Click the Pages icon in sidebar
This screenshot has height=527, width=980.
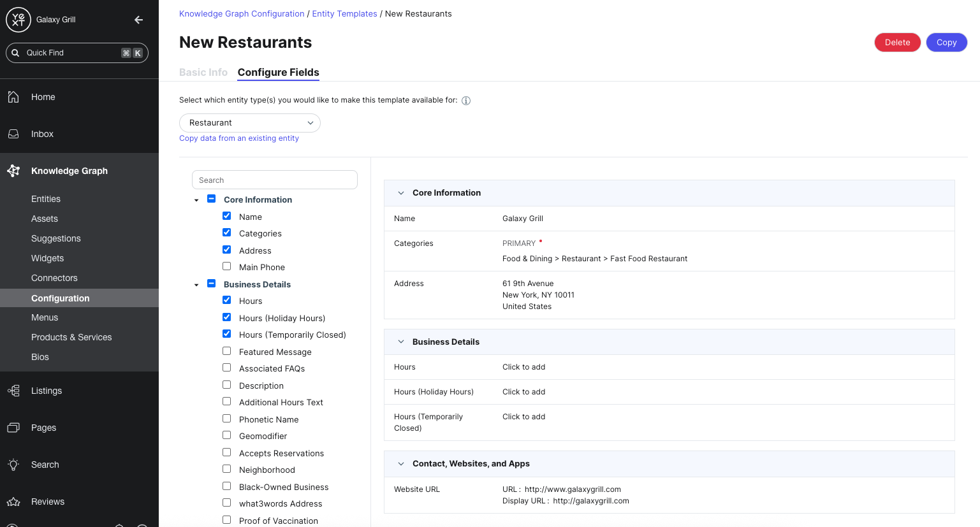click(x=13, y=428)
